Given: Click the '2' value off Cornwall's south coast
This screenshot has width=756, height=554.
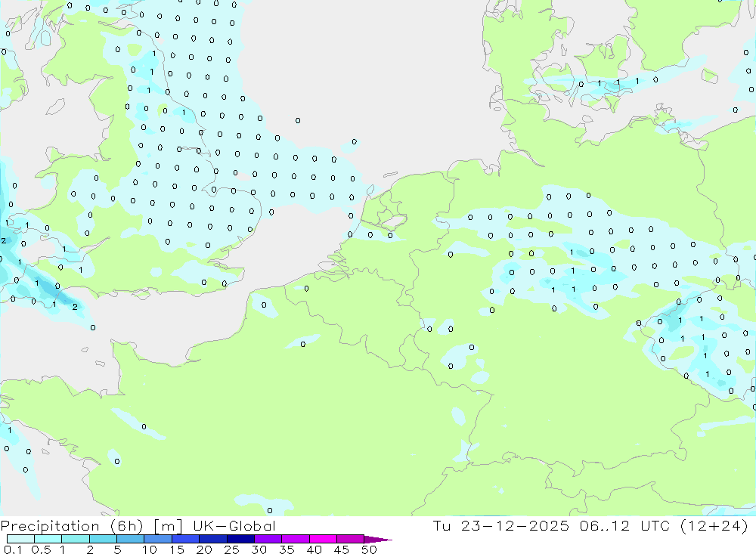Looking at the screenshot, I should [x=75, y=307].
